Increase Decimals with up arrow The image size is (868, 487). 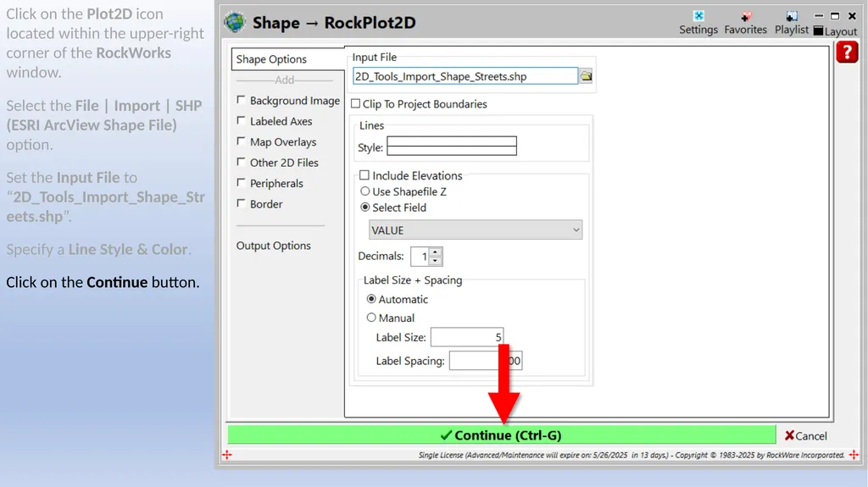[x=436, y=252]
